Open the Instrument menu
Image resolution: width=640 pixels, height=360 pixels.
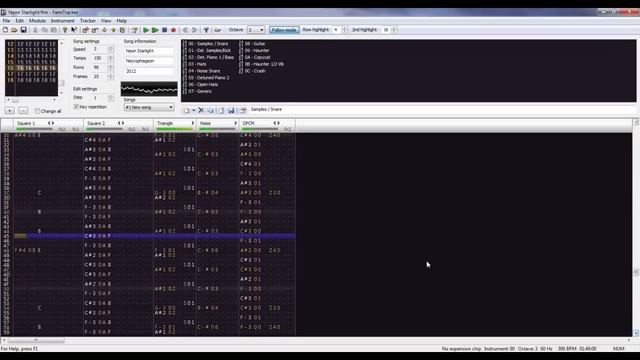click(62, 20)
